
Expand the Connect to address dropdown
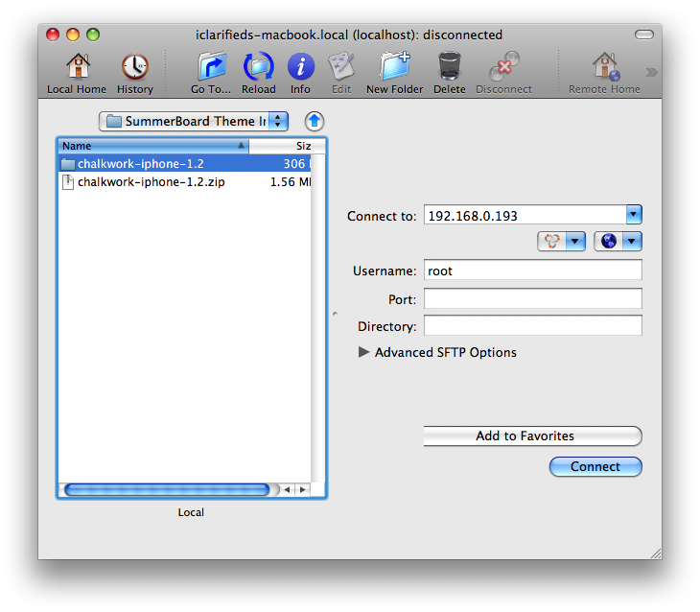633,216
